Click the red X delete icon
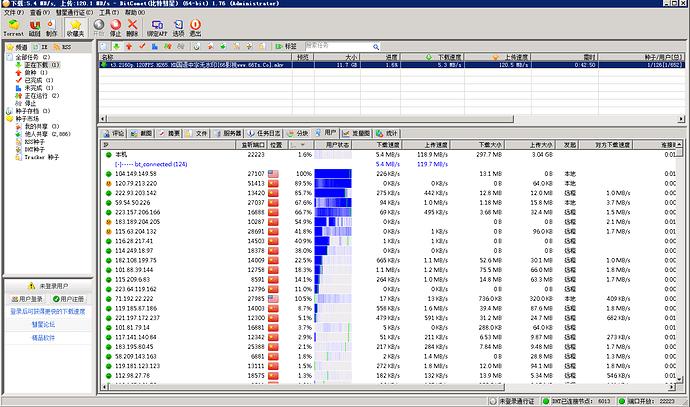Image resolution: width=690 pixels, height=407 pixels. tap(132, 28)
